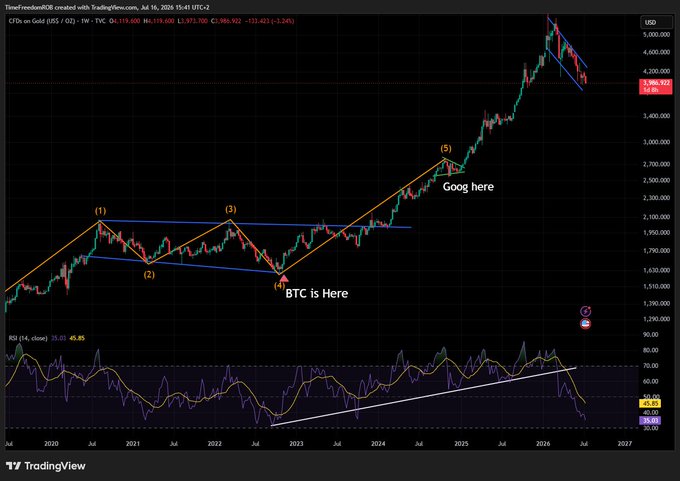Select the wave label (5)
This screenshot has width=680, height=481.
(x=446, y=148)
